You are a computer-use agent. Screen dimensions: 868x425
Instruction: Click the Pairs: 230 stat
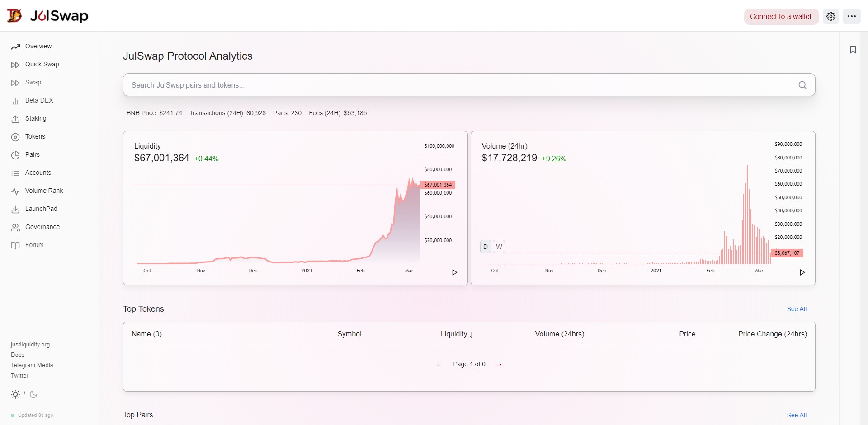287,113
